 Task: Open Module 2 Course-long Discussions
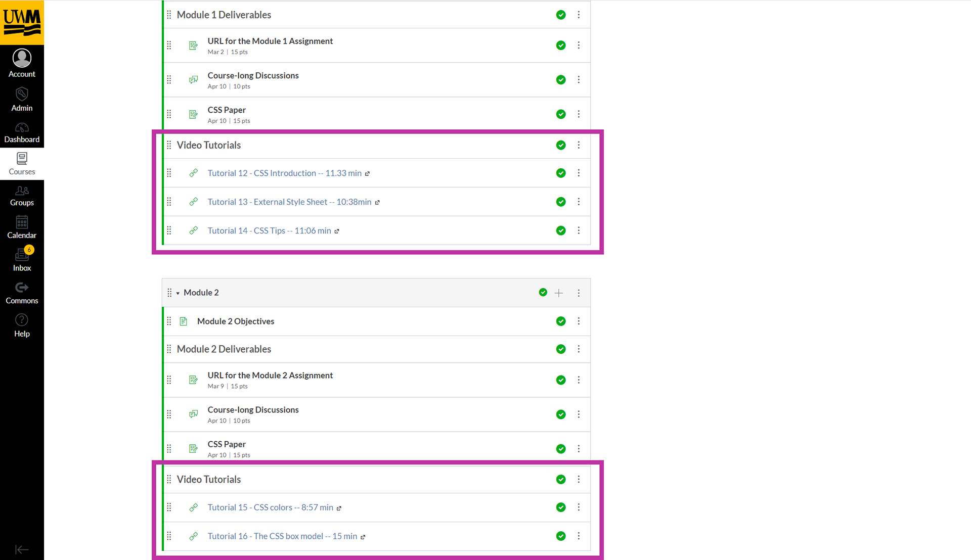(253, 410)
